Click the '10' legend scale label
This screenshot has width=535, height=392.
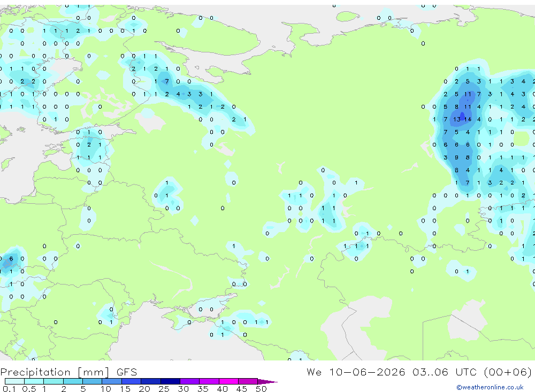(x=106, y=389)
